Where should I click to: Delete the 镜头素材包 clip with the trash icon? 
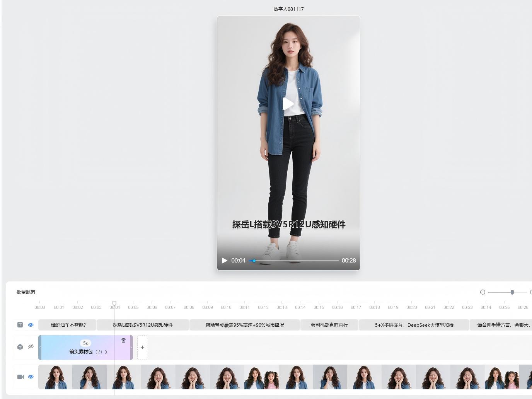[x=123, y=341]
